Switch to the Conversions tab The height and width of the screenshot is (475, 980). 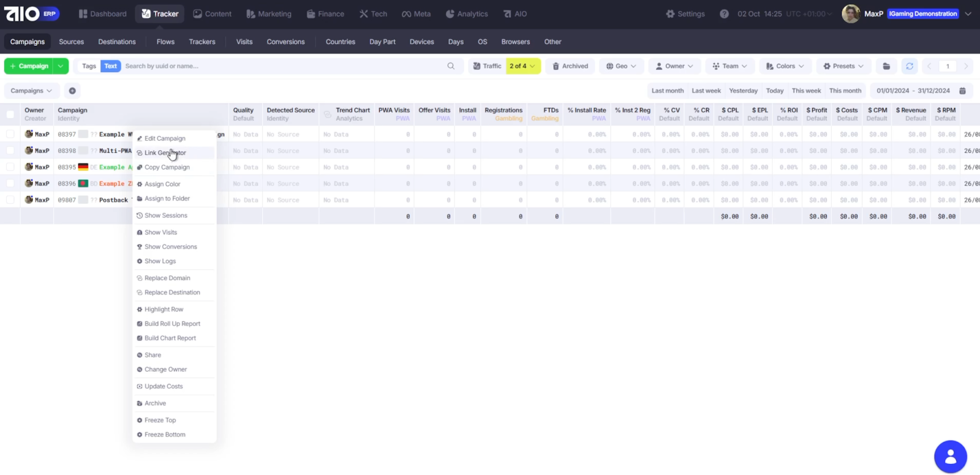tap(285, 42)
